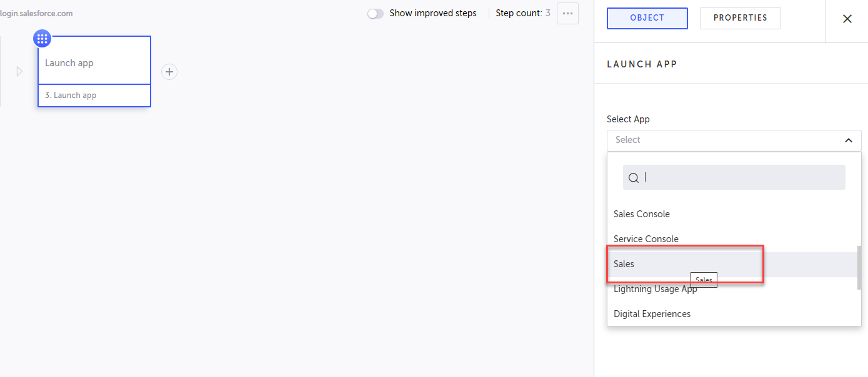Collapse the Select App dropdown chevron
This screenshot has height=377, width=868.
(848, 140)
